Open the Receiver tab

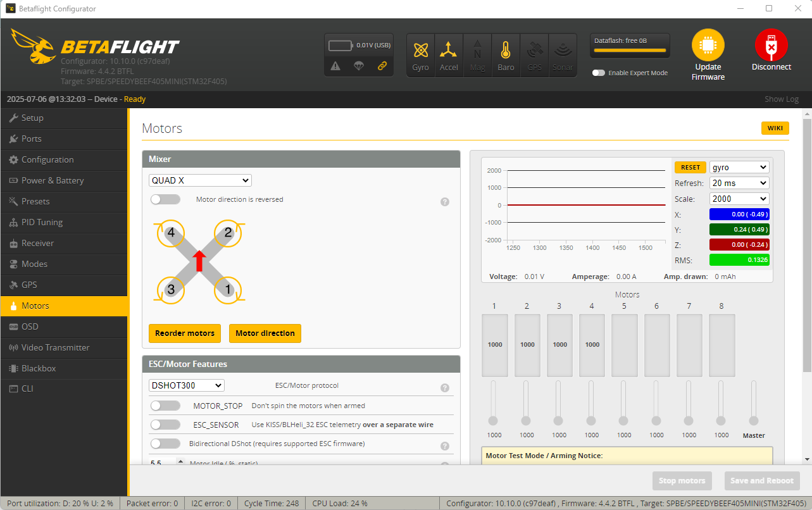point(64,243)
